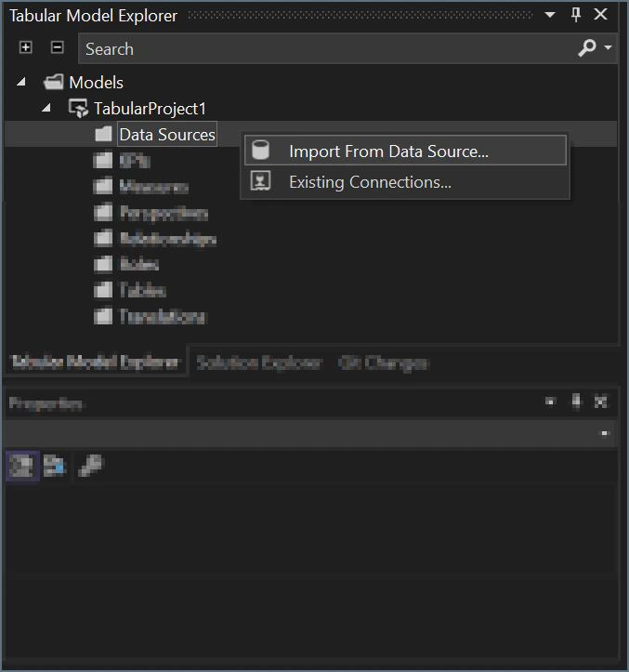Screen dimensions: 629x672
Task: Open the Properties panel window options dropdown
Action: (550, 402)
